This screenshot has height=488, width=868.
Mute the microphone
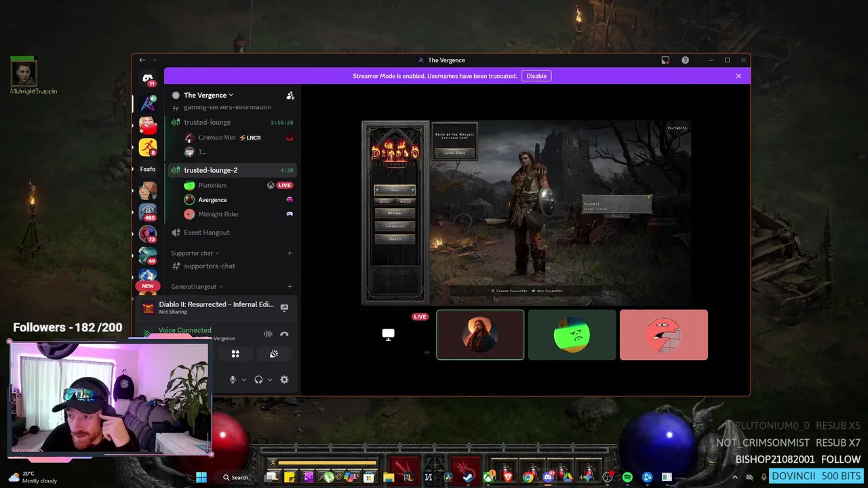click(233, 380)
